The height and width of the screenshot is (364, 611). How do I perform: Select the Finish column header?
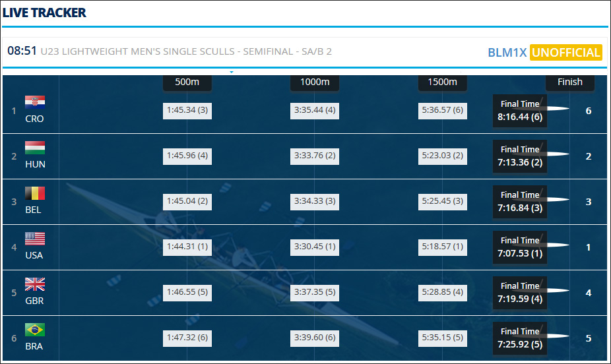click(569, 82)
